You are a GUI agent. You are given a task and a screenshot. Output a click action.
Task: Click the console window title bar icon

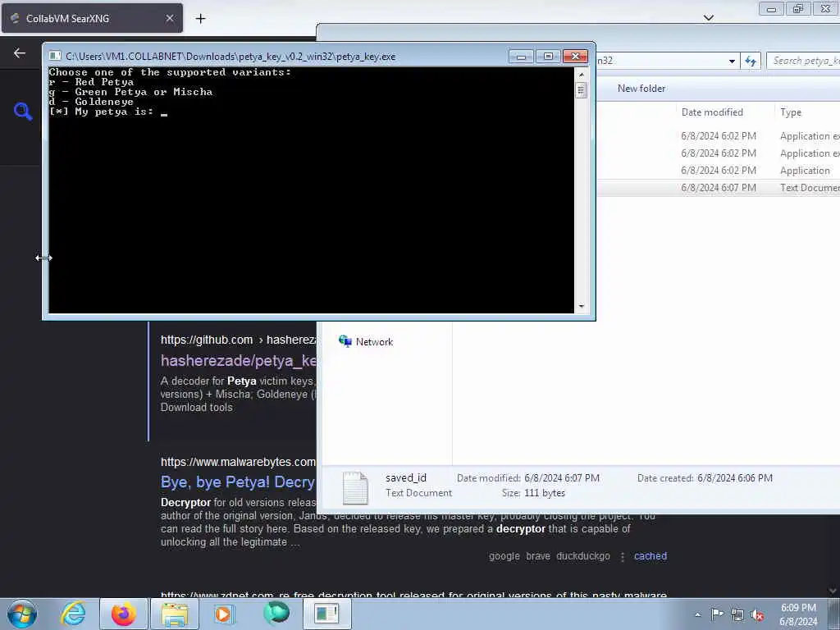[55, 56]
